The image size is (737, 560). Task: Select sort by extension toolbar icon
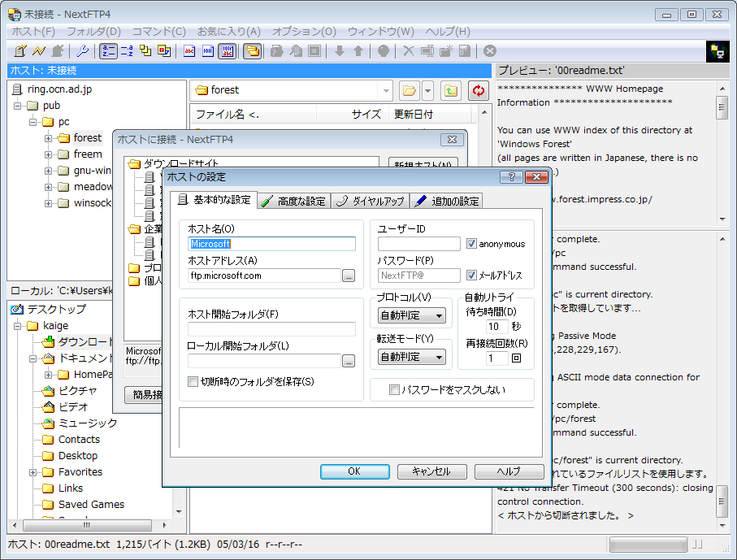127,50
